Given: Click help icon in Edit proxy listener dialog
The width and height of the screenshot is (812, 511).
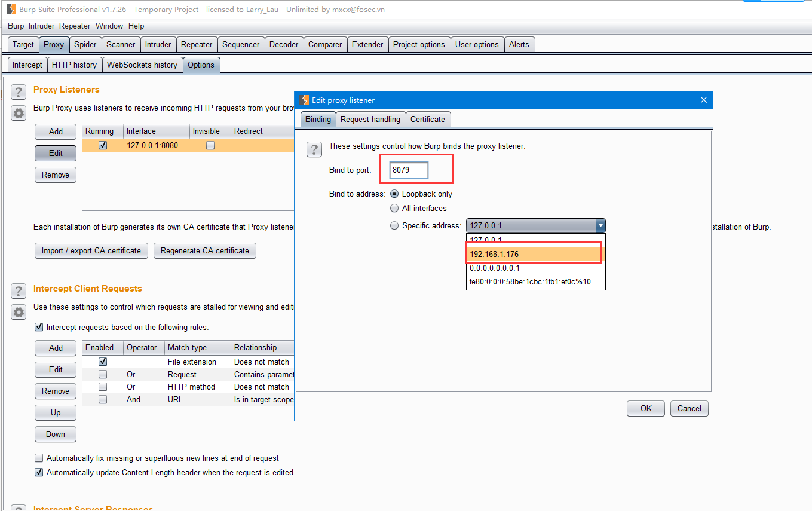Looking at the screenshot, I should tap(314, 149).
